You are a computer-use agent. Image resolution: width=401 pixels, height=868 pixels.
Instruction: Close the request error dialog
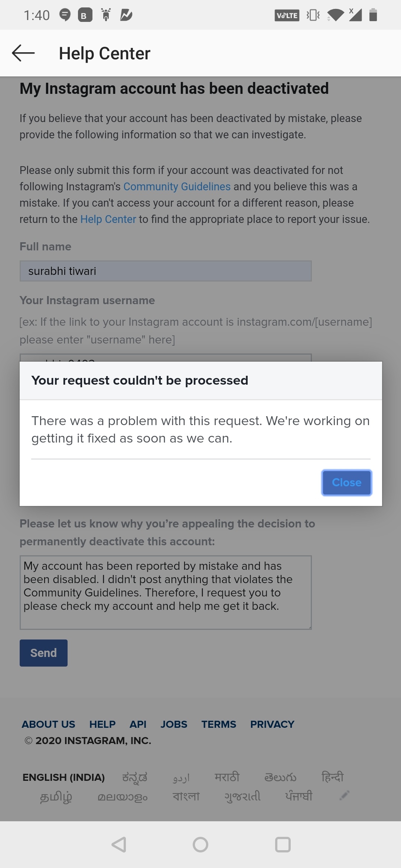[347, 483]
